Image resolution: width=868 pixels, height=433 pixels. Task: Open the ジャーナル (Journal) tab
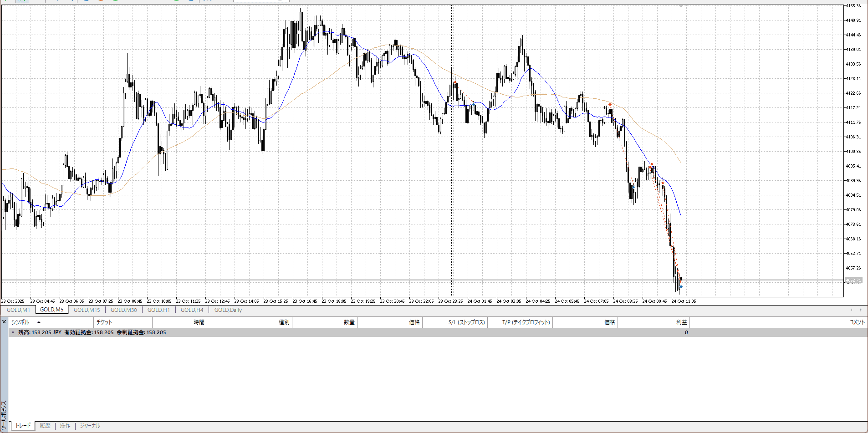pos(90,426)
